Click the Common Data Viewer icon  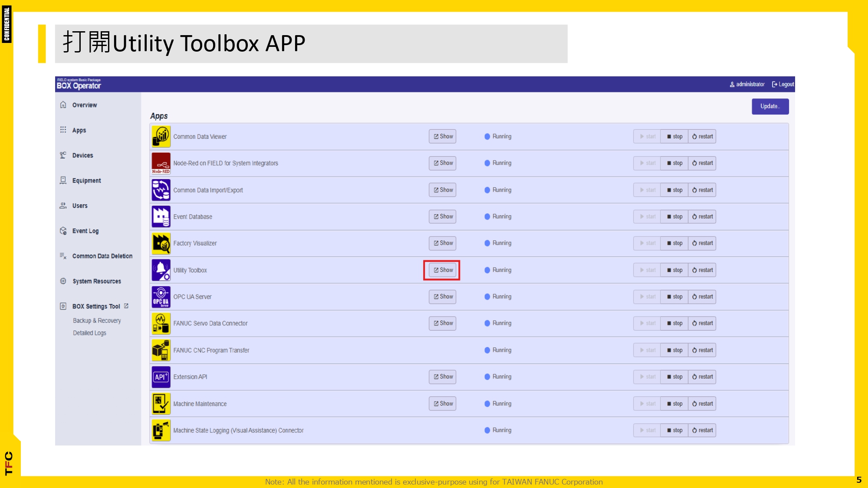161,136
